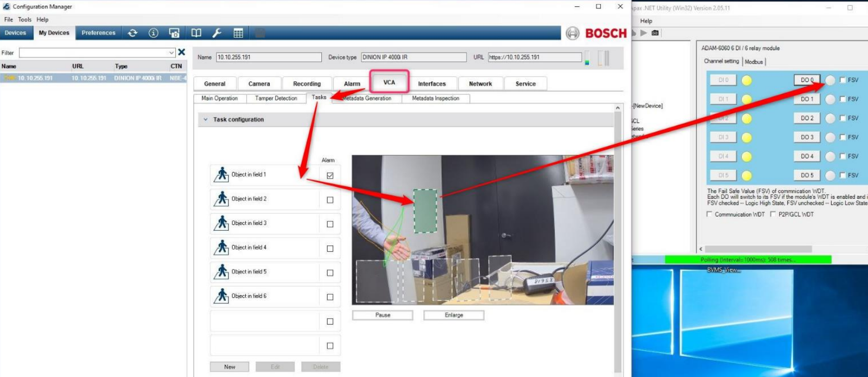Switch to the Metadata Inspection sub-tab
868x377 pixels.
pos(436,98)
